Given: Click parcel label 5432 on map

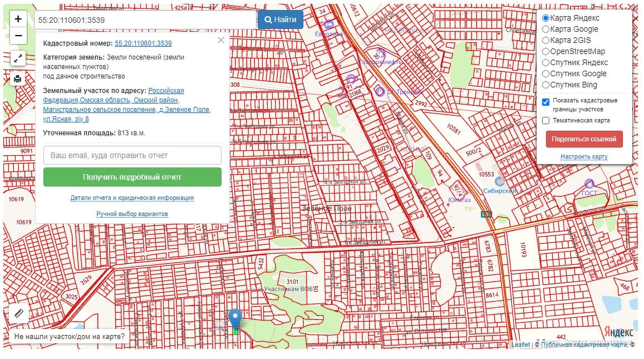Looking at the screenshot, I should (260, 264).
